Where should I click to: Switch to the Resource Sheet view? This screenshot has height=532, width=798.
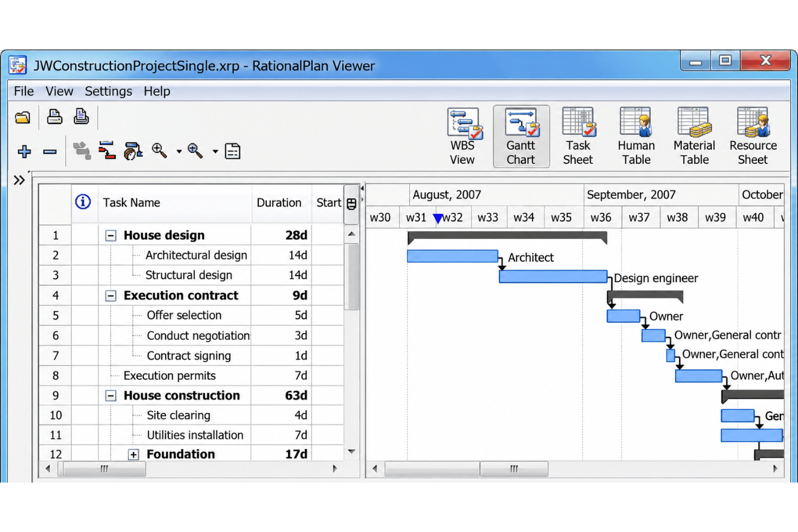(753, 136)
